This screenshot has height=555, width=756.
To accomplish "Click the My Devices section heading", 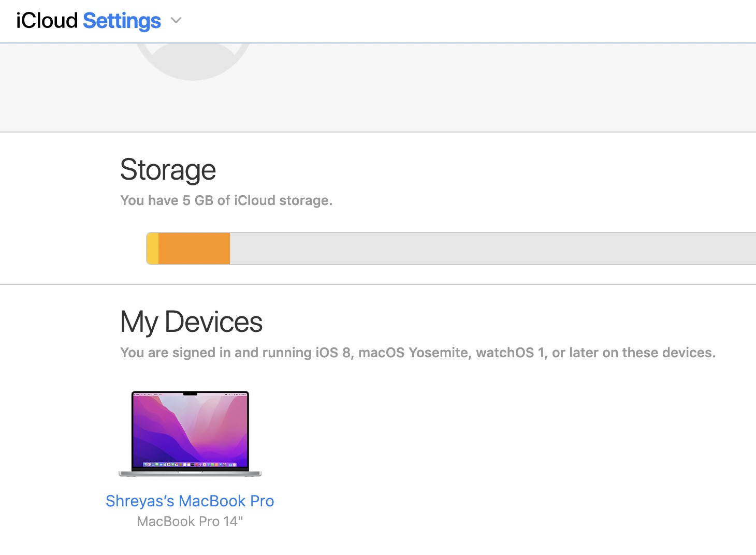I will 191,322.
